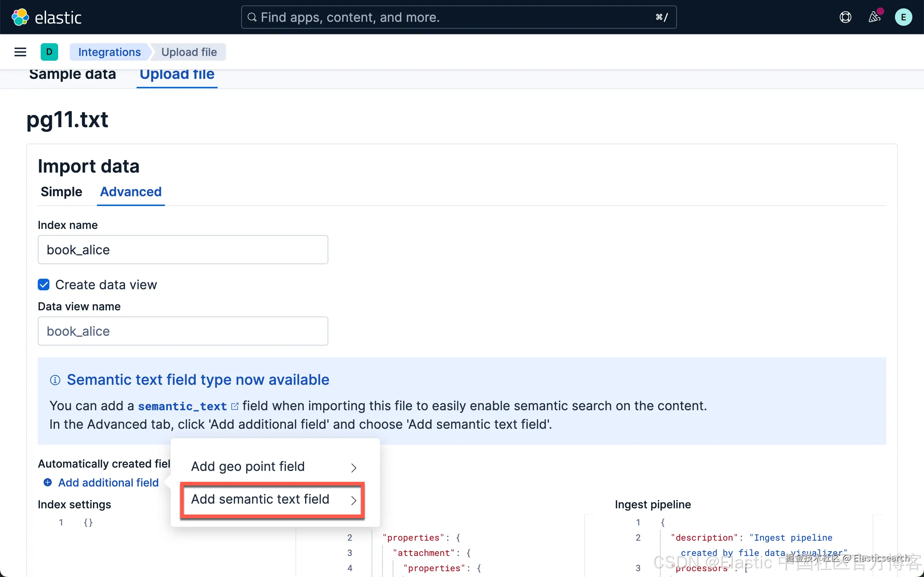The image size is (924, 577).
Task: Uncheck the Create data view checkbox
Action: coord(44,285)
